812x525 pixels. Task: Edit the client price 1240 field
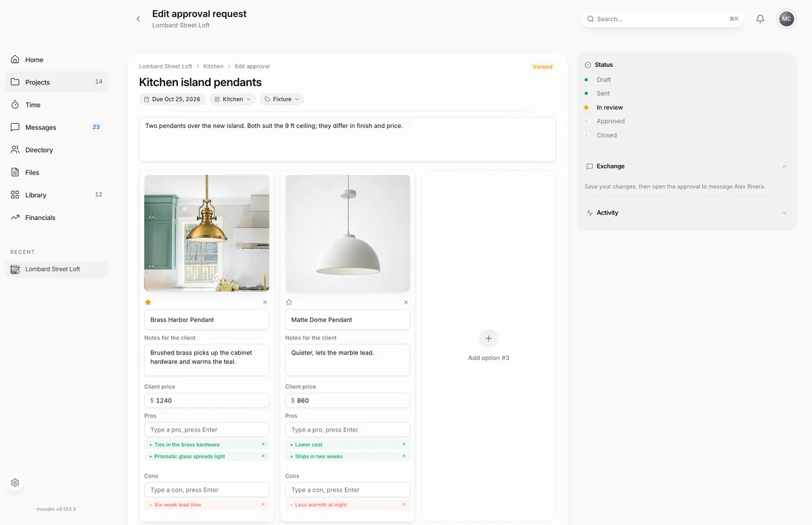point(206,401)
